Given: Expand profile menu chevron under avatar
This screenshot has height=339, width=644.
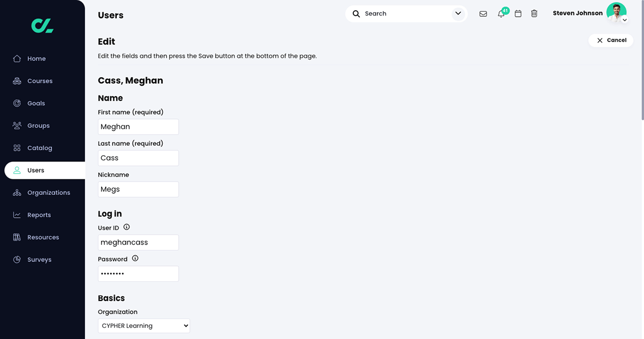Looking at the screenshot, I should [624, 20].
